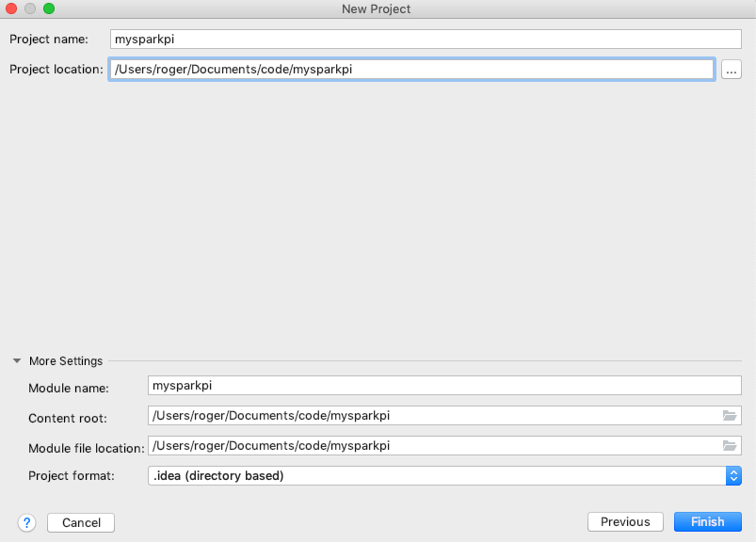Click the New Project title bar
The width and height of the screenshot is (756, 542).
[377, 8]
